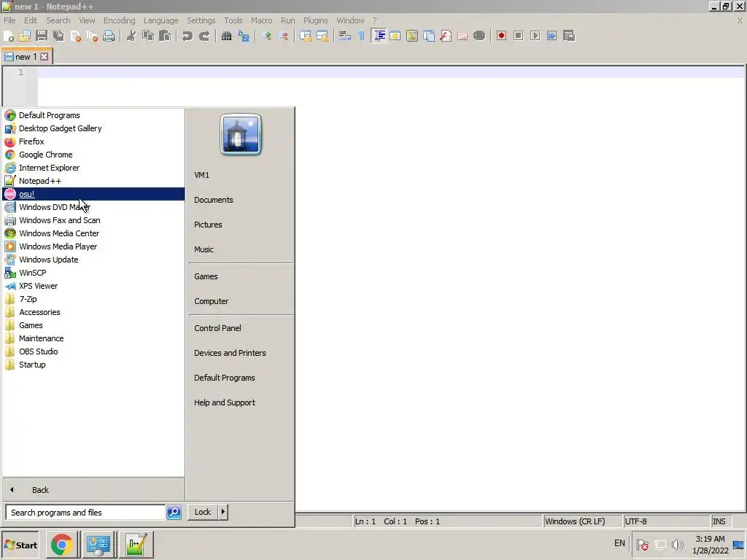The image size is (747, 560).
Task: Open Devices and Printers
Action: point(241,353)
